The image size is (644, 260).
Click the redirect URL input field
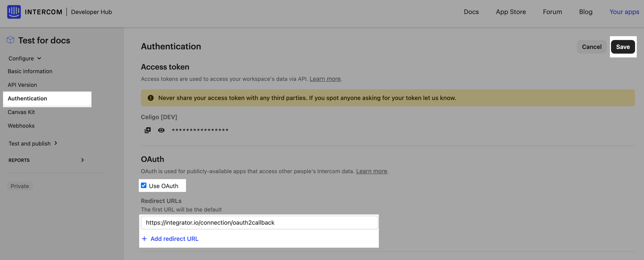click(x=259, y=223)
